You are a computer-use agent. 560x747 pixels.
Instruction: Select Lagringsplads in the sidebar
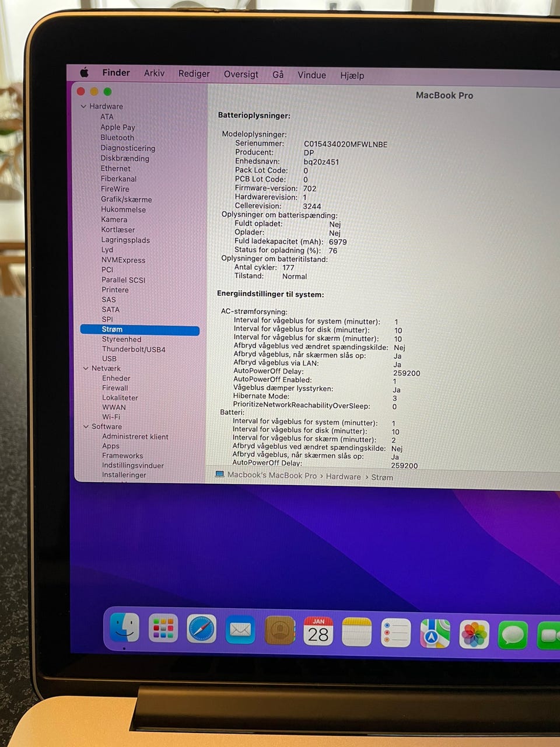(x=125, y=240)
